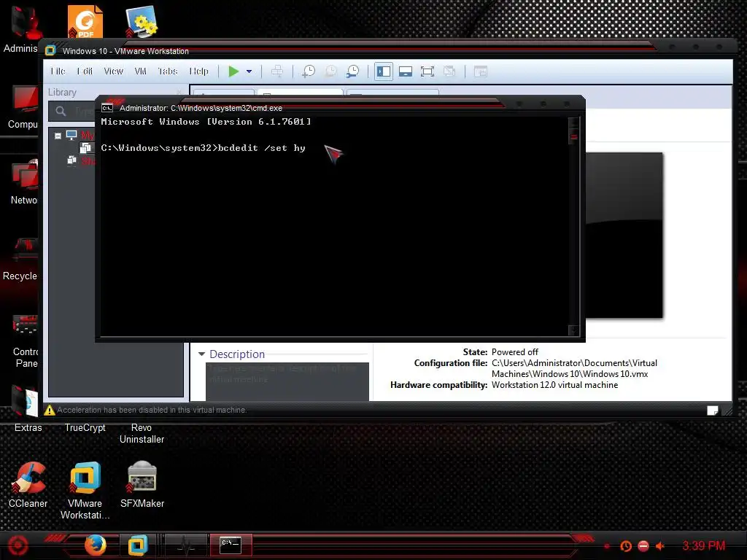Click the message log icon in VMware status bar
The height and width of the screenshot is (560, 747).
click(x=712, y=411)
